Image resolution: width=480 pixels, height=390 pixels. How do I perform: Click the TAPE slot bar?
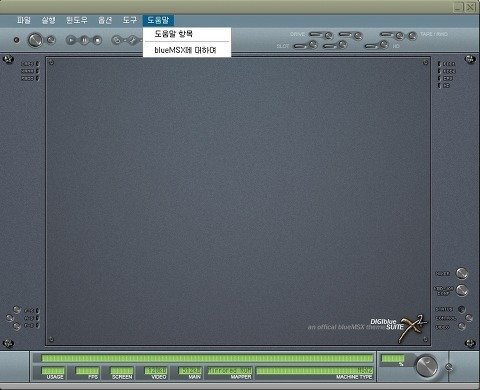point(387,34)
